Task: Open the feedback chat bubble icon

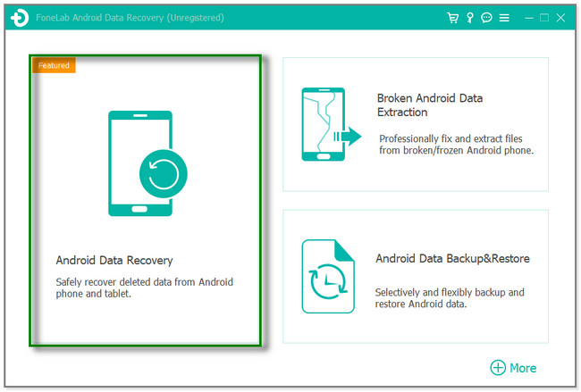Action: pos(486,17)
